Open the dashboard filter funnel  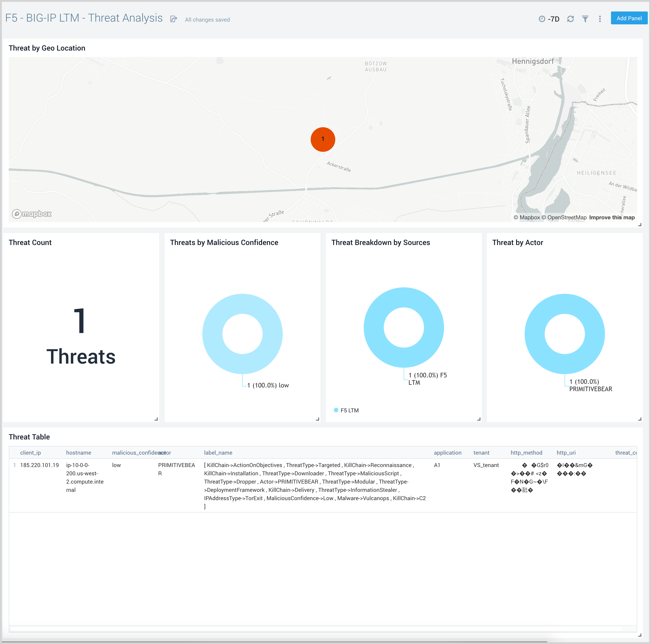click(x=586, y=19)
